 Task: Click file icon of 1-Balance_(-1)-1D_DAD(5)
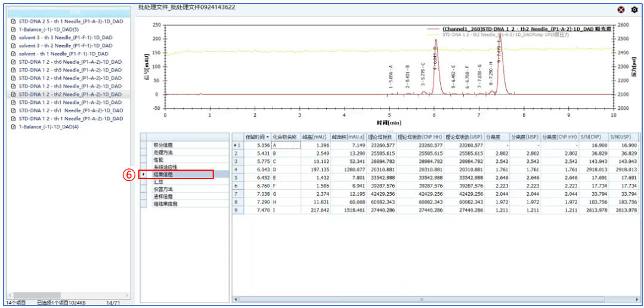14,29
